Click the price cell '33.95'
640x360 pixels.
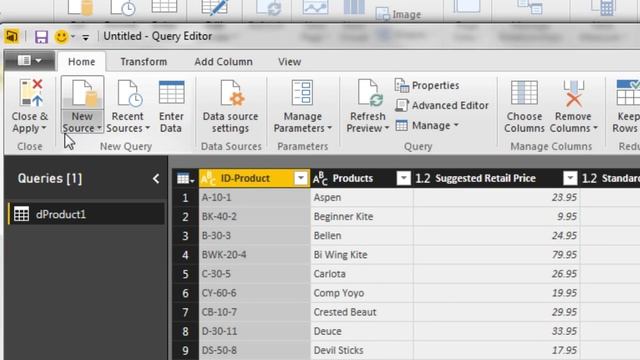pos(496,331)
